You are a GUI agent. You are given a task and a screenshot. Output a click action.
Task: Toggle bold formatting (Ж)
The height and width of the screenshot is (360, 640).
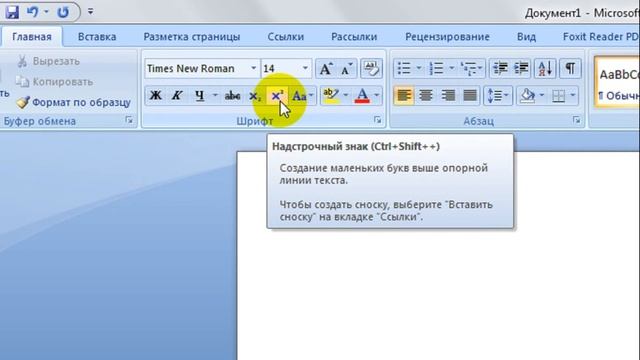tap(156, 96)
